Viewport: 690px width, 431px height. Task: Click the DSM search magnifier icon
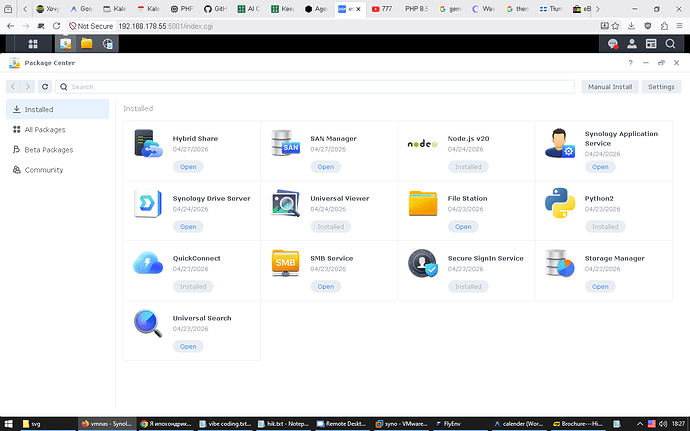(670, 44)
